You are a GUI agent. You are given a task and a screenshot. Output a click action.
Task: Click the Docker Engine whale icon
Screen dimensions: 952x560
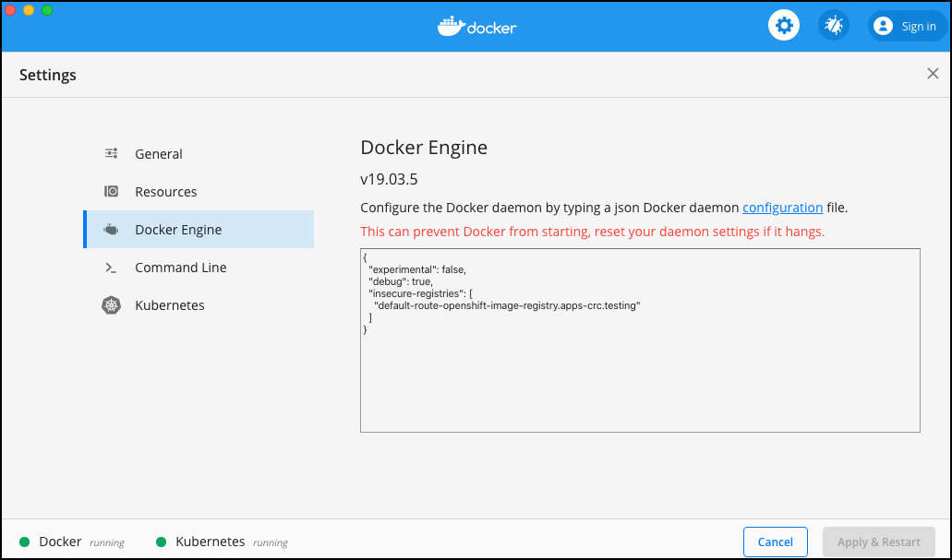(x=111, y=230)
